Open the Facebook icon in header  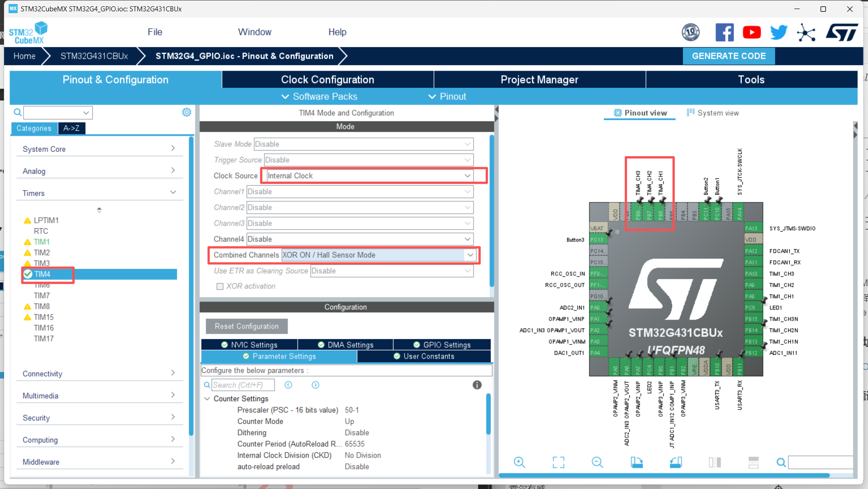click(725, 33)
